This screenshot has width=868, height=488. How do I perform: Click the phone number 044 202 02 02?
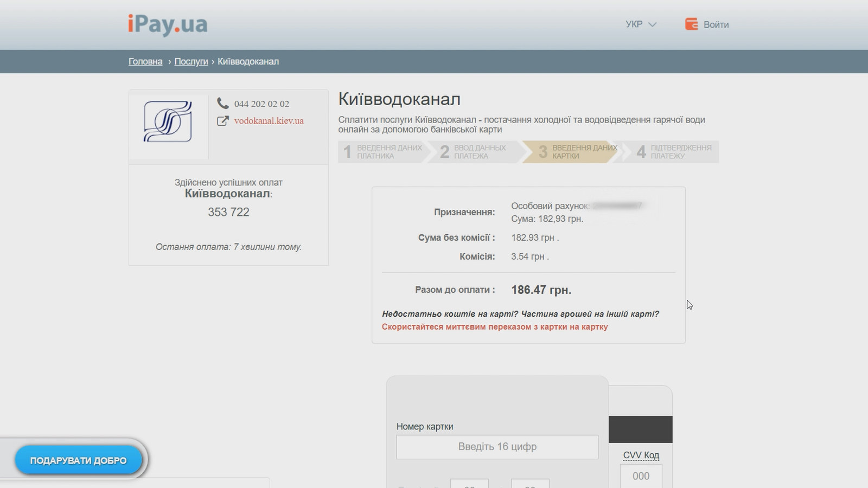tap(261, 104)
